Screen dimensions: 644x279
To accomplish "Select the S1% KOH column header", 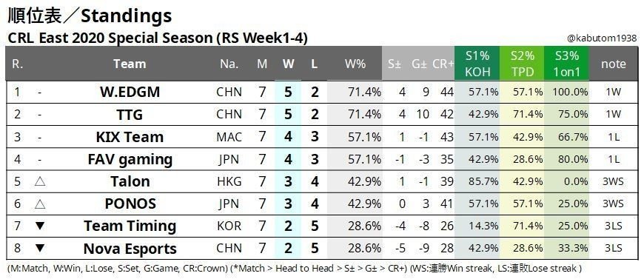I will [477, 64].
